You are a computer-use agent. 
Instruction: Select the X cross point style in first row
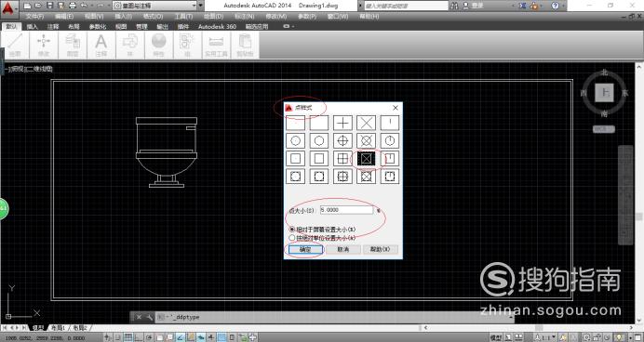(x=366, y=123)
